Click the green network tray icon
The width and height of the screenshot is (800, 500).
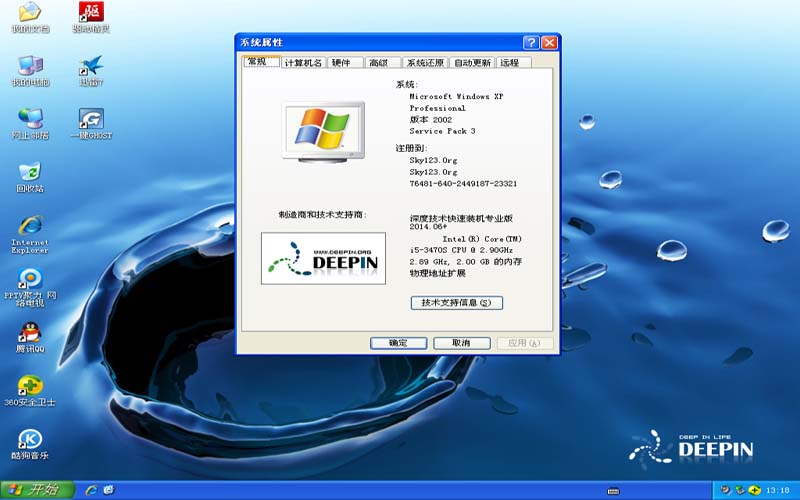click(x=740, y=491)
